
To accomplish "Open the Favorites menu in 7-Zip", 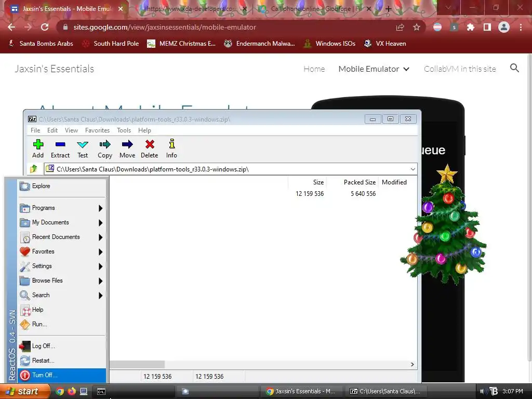I will click(x=97, y=130).
